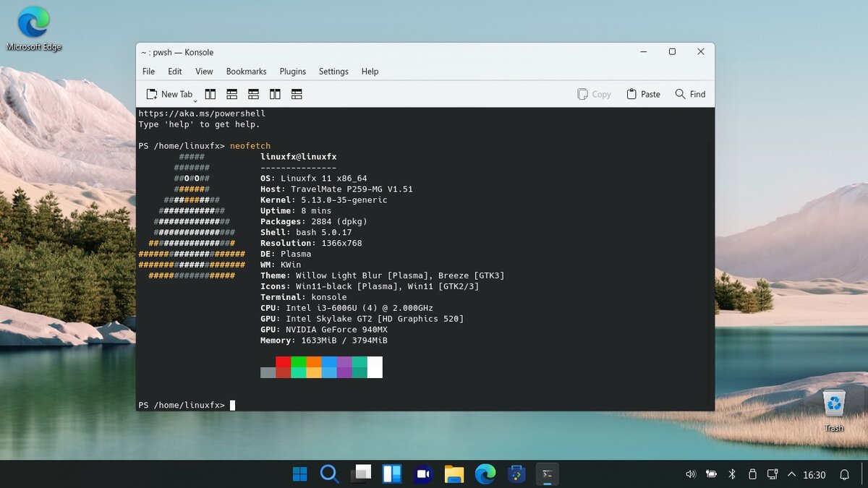This screenshot has height=488, width=868.
Task: Click the "Type 'help' to get help." line
Action: click(199, 124)
